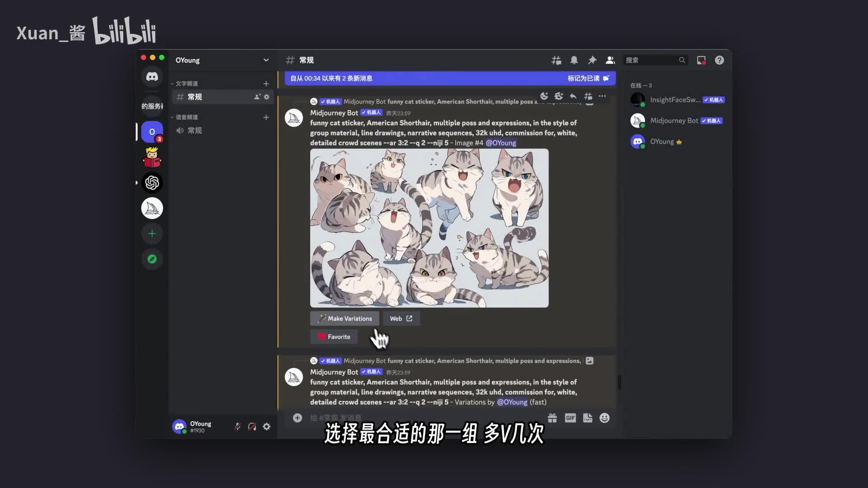This screenshot has width=868, height=488.
Task: Click the Explore servers compass icon
Action: 152,259
